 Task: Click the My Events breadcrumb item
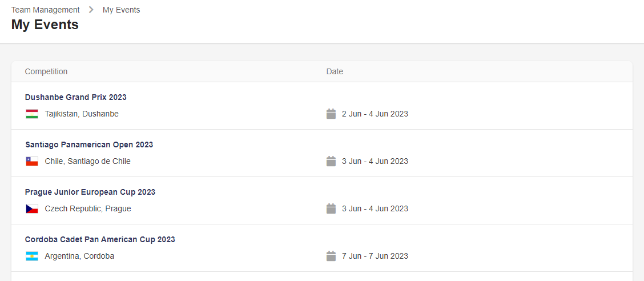tap(121, 10)
